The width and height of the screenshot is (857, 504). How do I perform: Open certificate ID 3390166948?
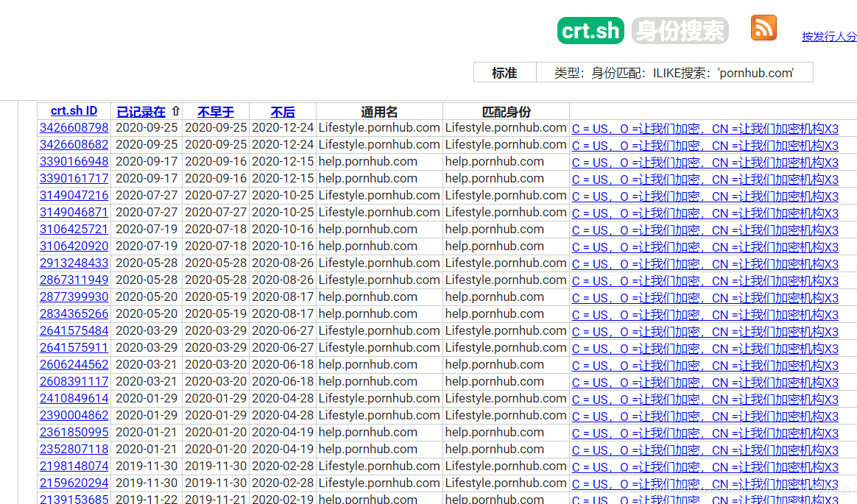(74, 162)
